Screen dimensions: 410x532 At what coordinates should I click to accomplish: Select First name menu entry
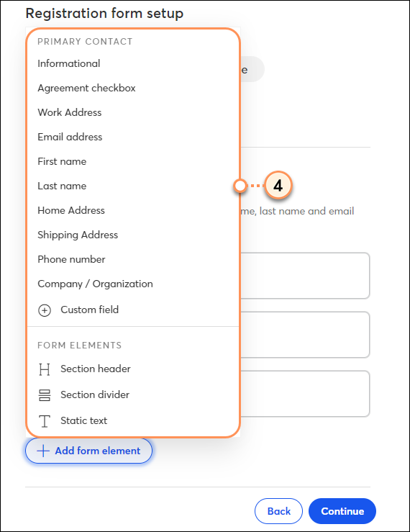coord(133,161)
